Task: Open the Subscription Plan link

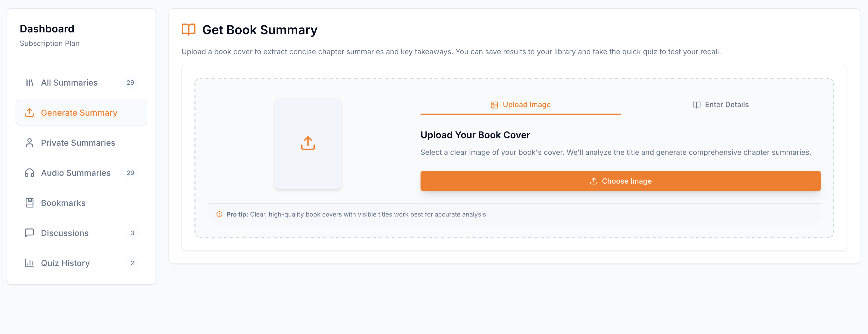Action: point(50,44)
